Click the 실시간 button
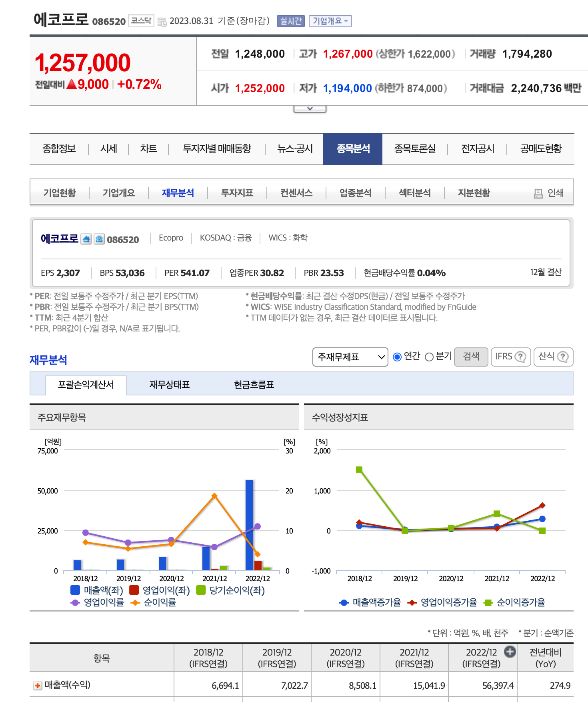 [x=291, y=21]
